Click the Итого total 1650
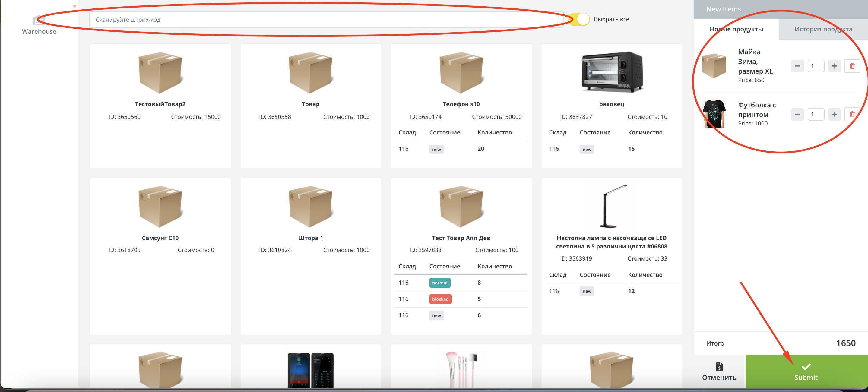This screenshot has width=868, height=392. click(x=846, y=343)
